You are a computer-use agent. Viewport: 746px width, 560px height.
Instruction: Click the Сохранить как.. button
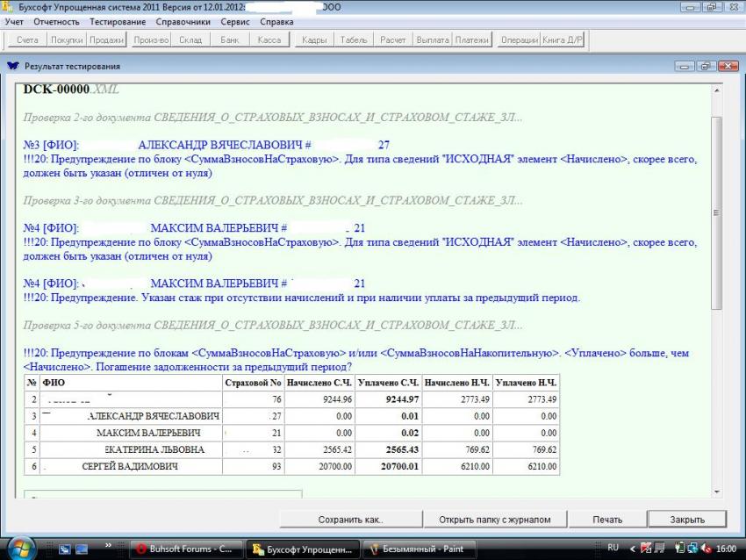[x=351, y=520]
